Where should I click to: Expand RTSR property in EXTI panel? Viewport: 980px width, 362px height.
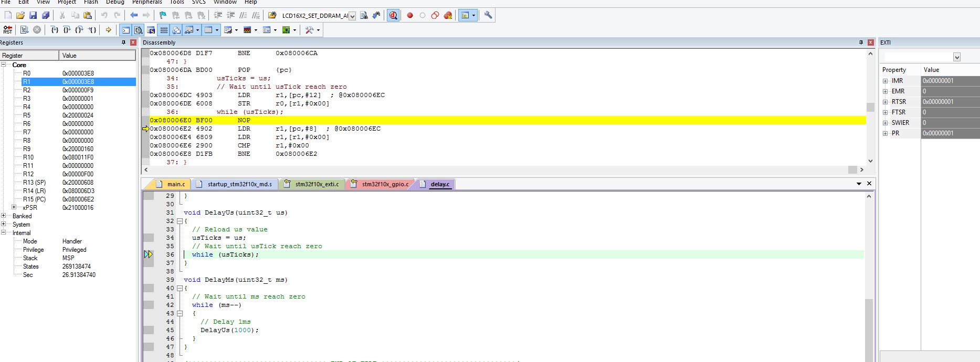(x=885, y=102)
